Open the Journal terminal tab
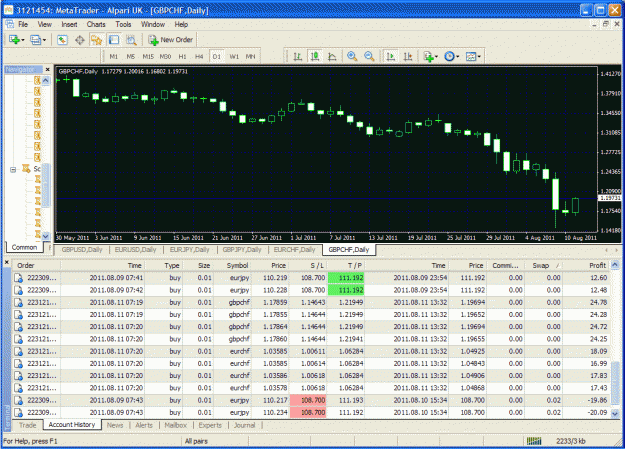The image size is (625, 449). 244,425
